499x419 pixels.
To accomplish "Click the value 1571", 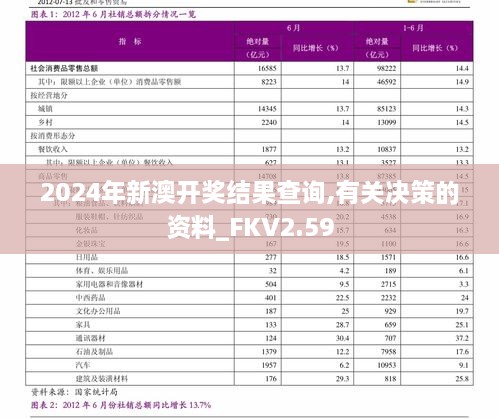I will tap(388, 257).
